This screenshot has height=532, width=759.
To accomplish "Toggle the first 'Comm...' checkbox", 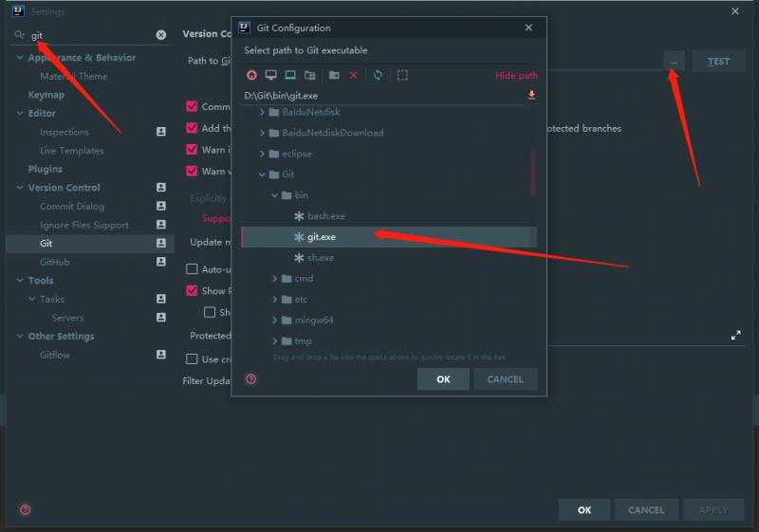I will [192, 106].
